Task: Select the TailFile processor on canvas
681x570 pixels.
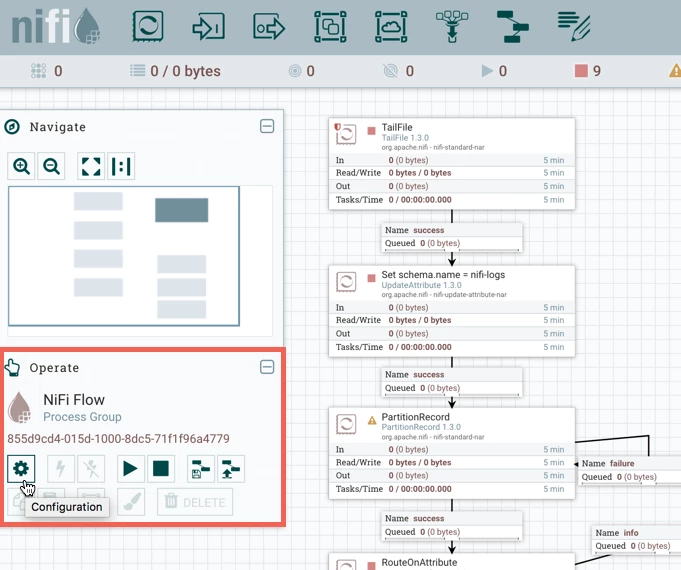Action: [x=452, y=164]
